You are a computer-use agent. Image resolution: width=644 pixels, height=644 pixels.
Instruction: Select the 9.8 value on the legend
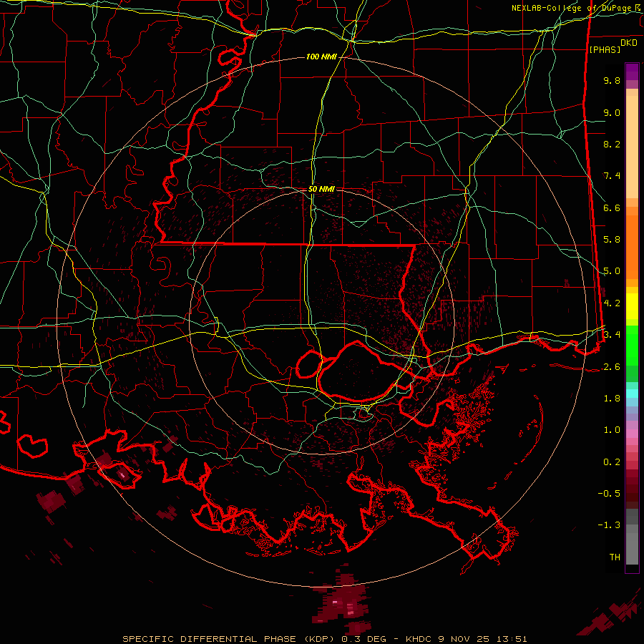(612, 80)
